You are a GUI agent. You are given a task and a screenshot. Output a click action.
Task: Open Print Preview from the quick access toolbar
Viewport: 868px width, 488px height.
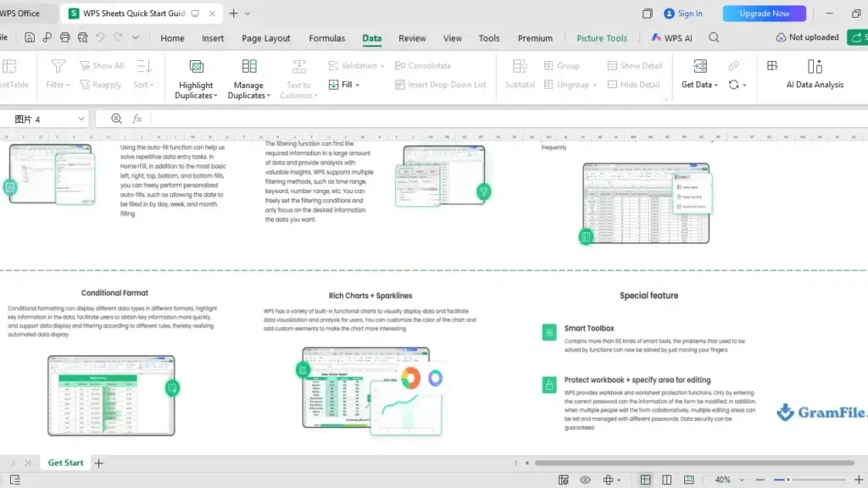[x=82, y=37]
